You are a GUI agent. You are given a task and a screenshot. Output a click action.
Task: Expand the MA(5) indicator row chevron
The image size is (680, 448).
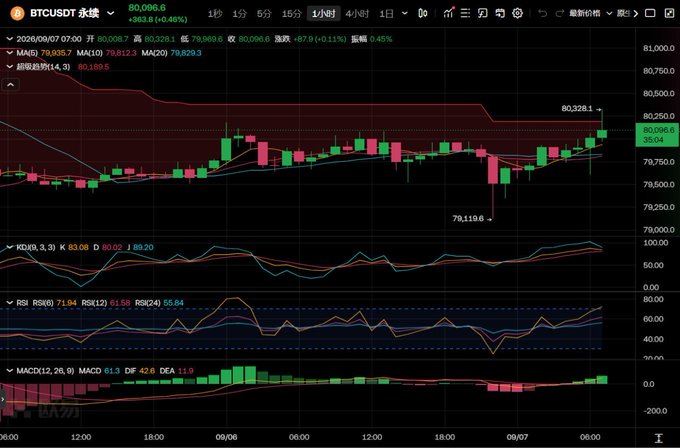tap(10, 53)
